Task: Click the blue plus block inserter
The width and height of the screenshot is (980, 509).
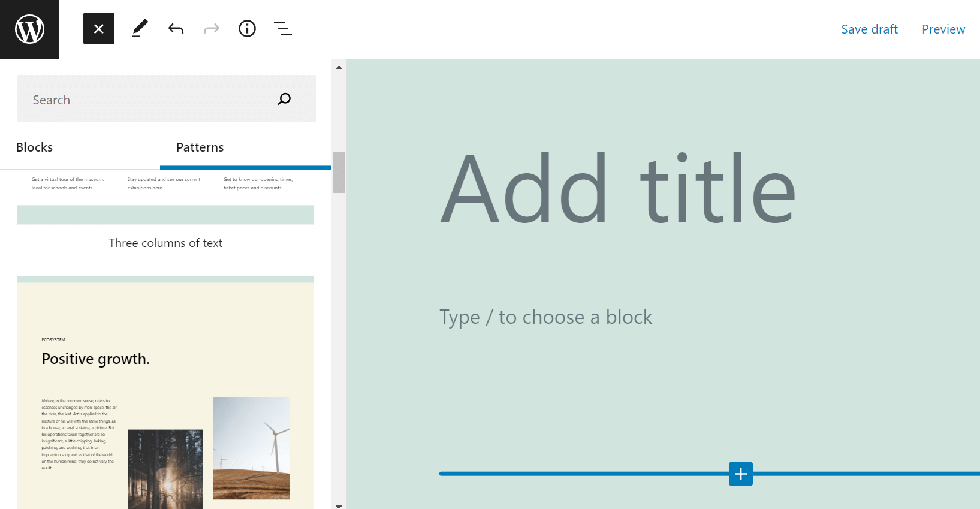Action: tap(740, 474)
